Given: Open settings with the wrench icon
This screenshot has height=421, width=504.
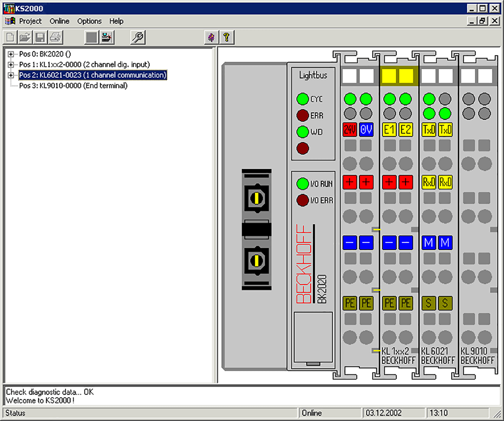Looking at the screenshot, I should [138, 37].
